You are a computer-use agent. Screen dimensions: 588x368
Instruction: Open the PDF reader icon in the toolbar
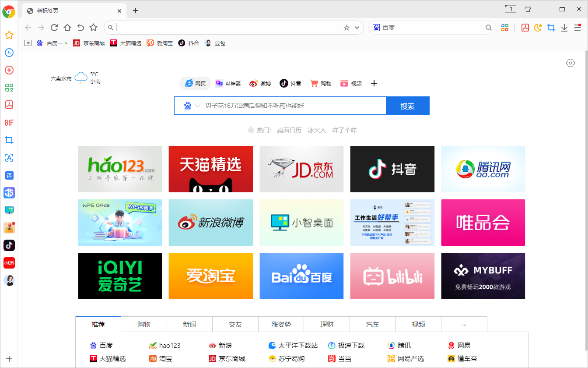[525, 27]
